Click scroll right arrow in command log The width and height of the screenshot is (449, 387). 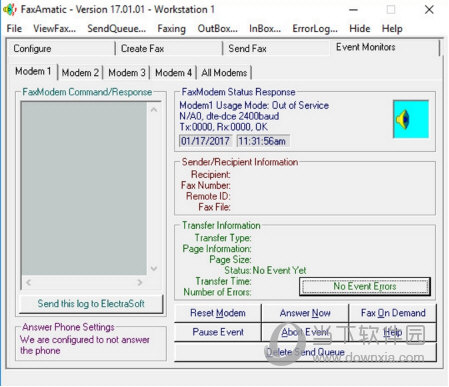click(140, 283)
